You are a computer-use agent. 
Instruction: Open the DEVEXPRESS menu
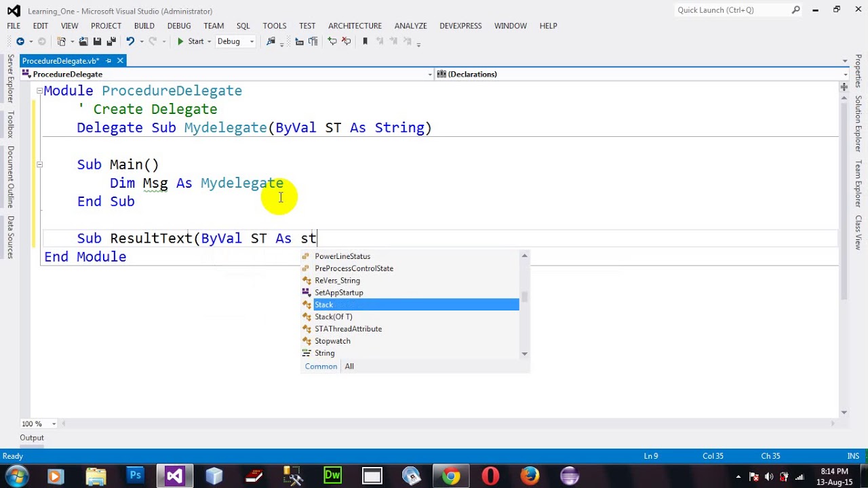(460, 26)
